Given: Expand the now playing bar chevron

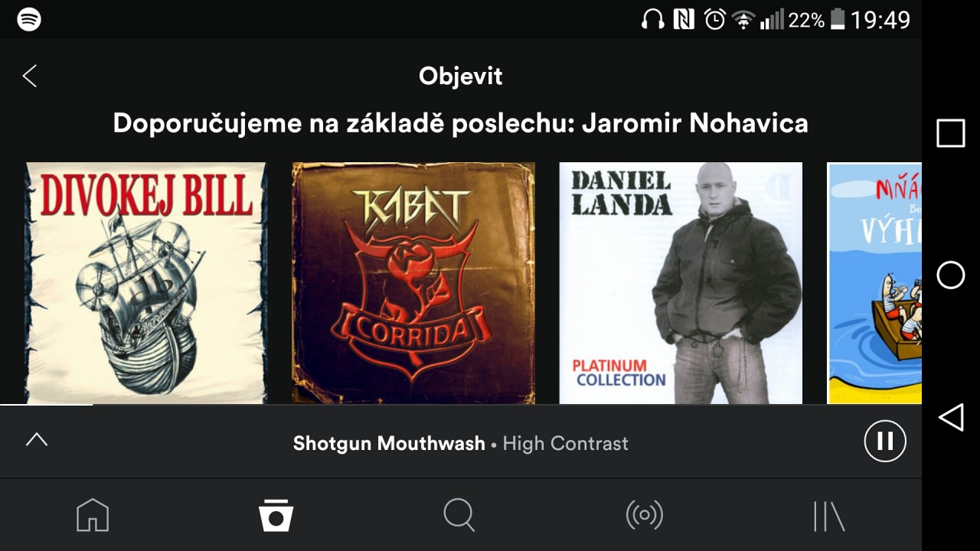Looking at the screenshot, I should point(37,440).
